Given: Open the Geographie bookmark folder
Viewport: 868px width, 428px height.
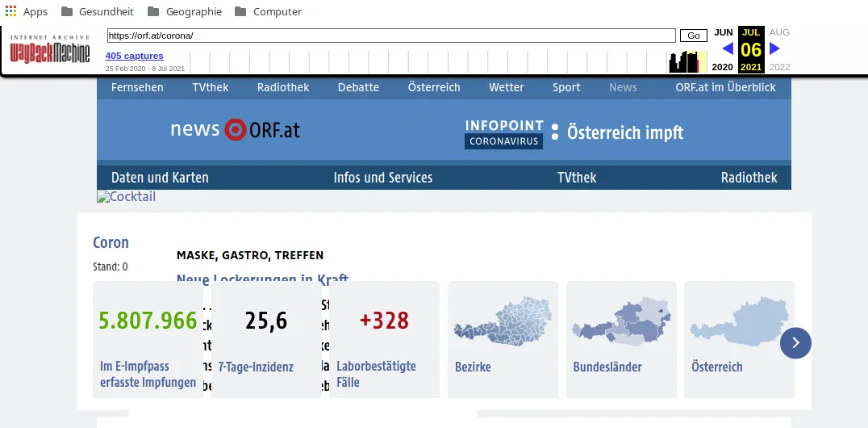Looking at the screenshot, I should [185, 11].
